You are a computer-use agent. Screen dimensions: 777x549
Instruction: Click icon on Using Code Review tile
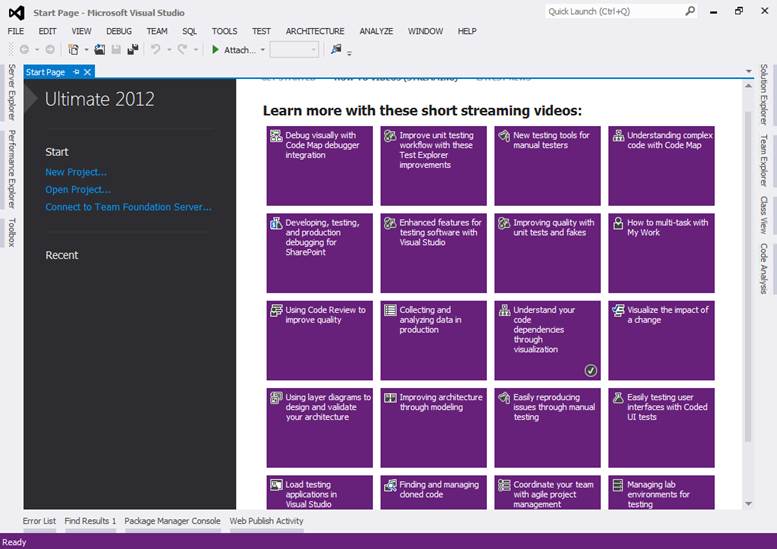point(276,311)
